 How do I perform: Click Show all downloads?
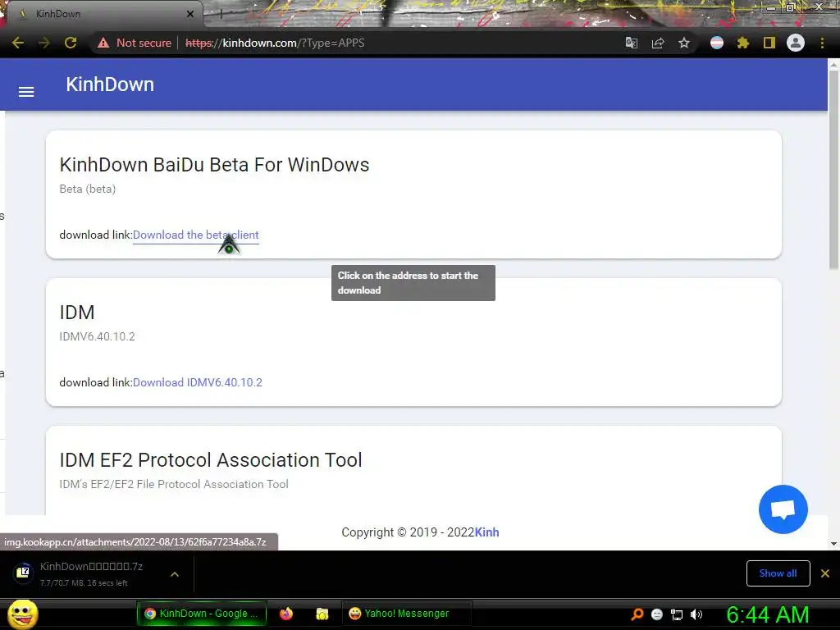tap(778, 573)
